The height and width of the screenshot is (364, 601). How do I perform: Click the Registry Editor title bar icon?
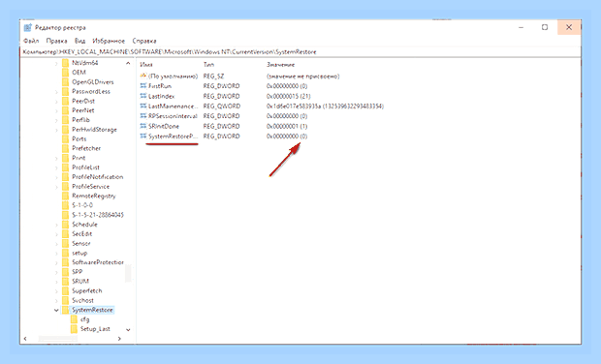tap(27, 27)
